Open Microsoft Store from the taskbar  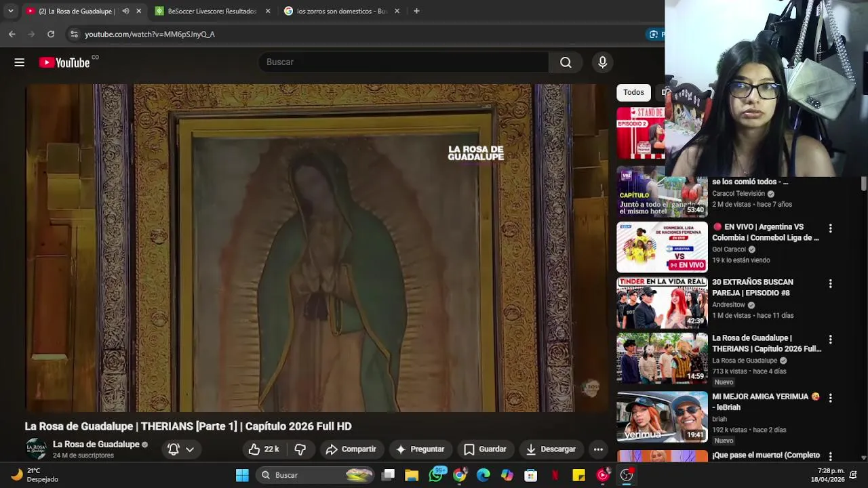[x=531, y=475]
